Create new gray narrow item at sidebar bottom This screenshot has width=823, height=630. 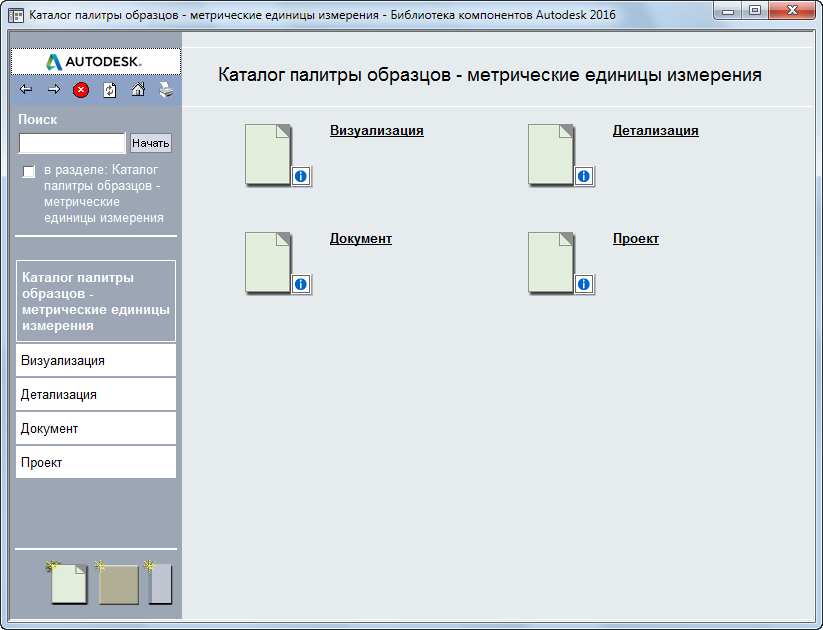[160, 583]
